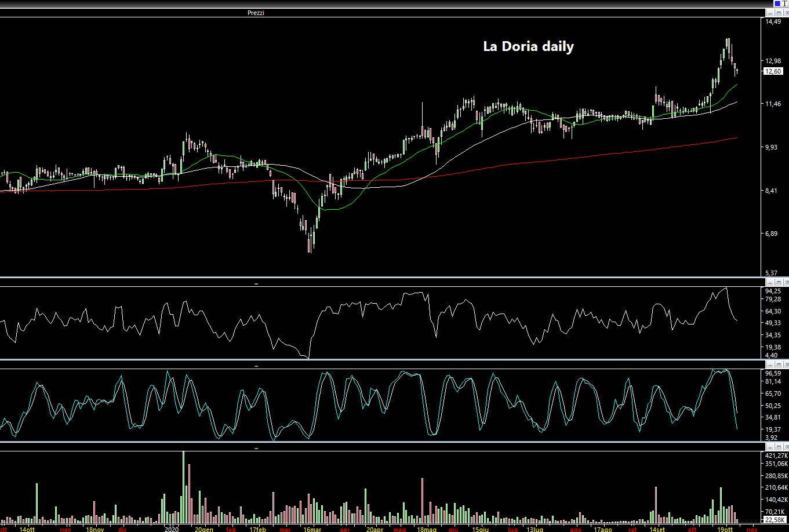The width and height of the screenshot is (789, 532).
Task: Select the T text tool icon
Action: [785, 3]
